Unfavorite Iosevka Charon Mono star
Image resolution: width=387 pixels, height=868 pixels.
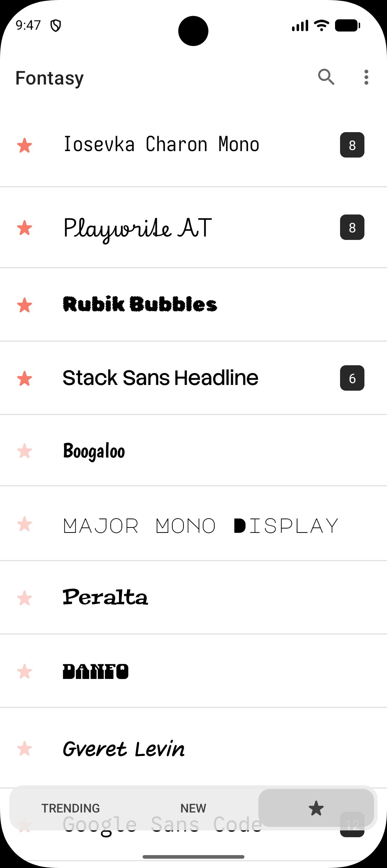pos(25,145)
